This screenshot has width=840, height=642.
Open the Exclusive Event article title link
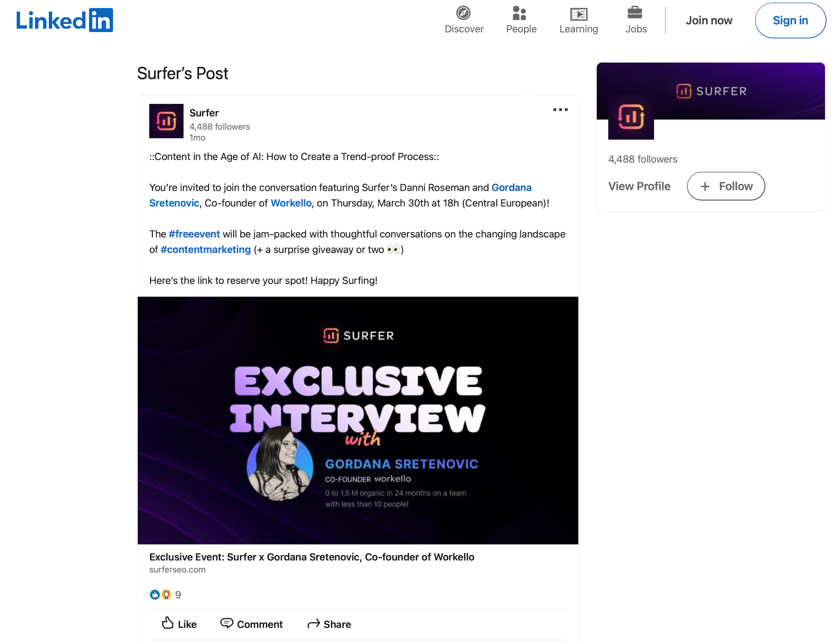coord(312,557)
